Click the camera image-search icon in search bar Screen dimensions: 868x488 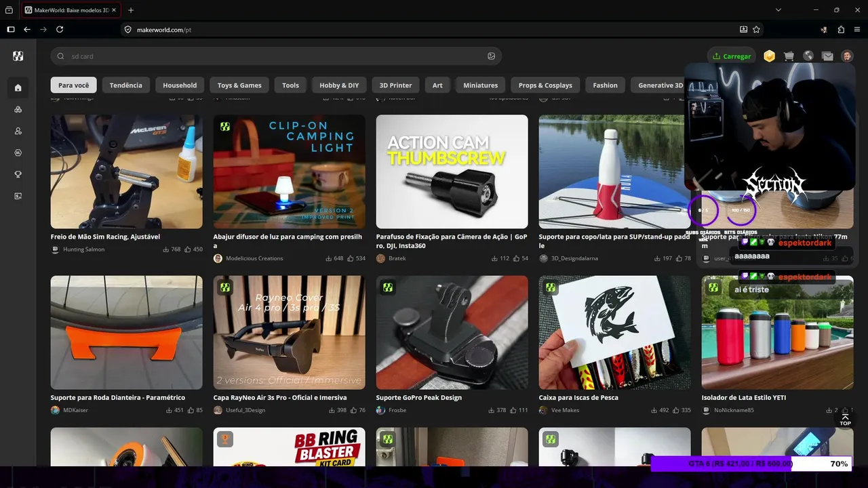(x=492, y=56)
